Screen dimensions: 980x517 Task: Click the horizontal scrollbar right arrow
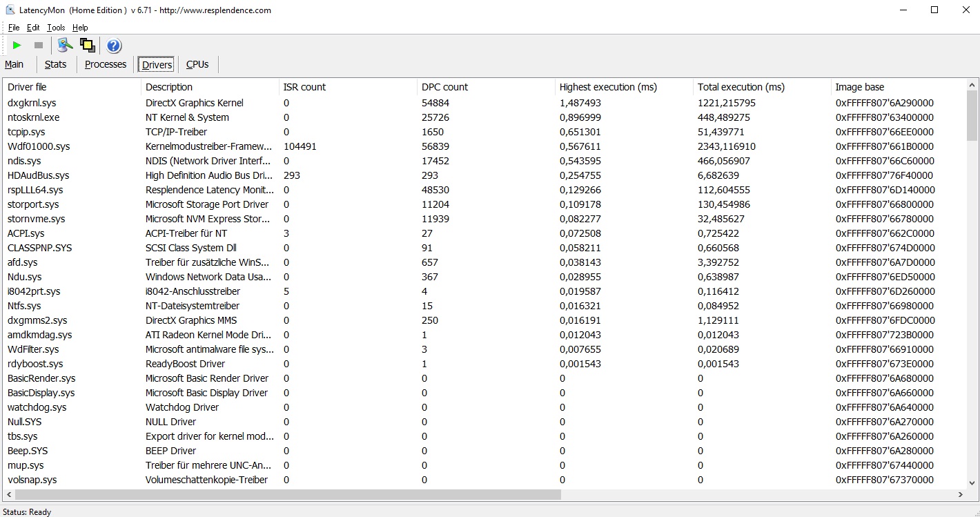click(x=961, y=494)
